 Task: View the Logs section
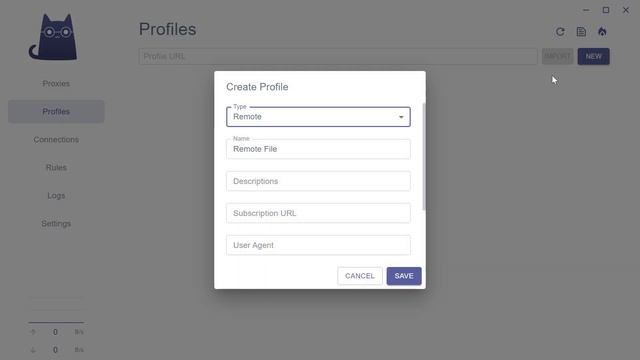coord(56,196)
